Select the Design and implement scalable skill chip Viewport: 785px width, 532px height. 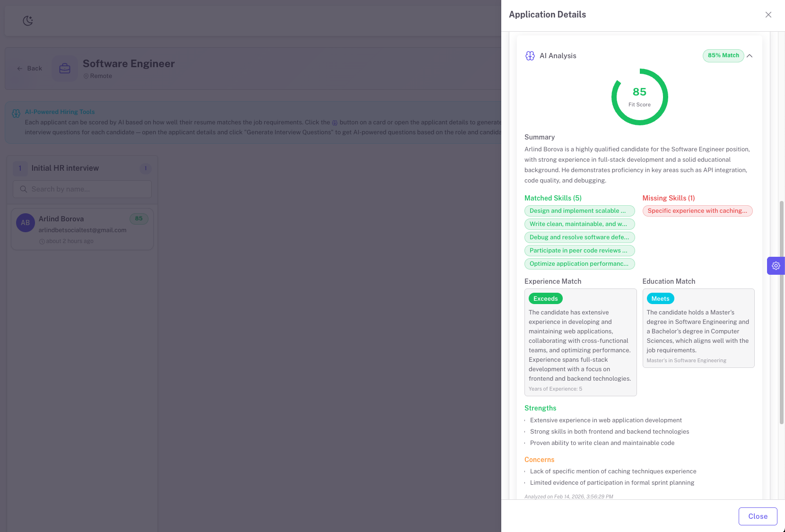(579, 210)
